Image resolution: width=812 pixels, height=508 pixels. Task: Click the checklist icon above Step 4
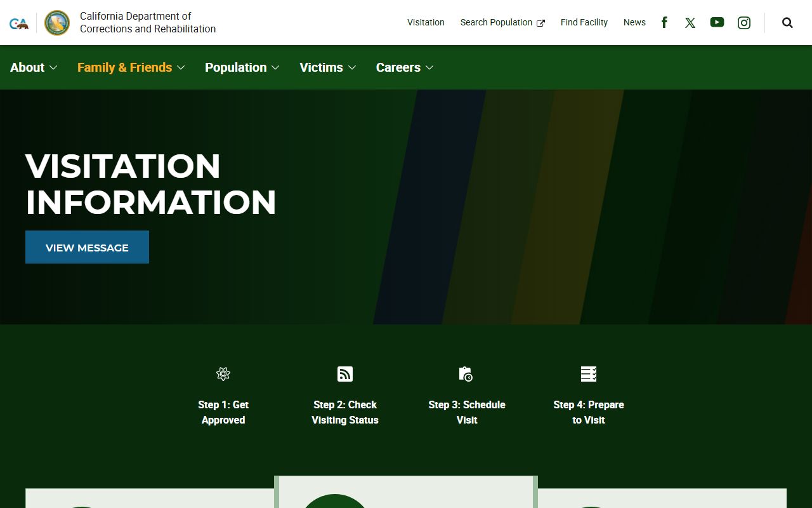589,374
